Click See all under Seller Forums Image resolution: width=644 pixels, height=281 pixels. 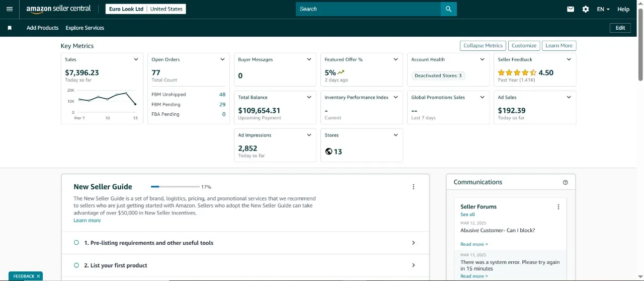click(467, 215)
